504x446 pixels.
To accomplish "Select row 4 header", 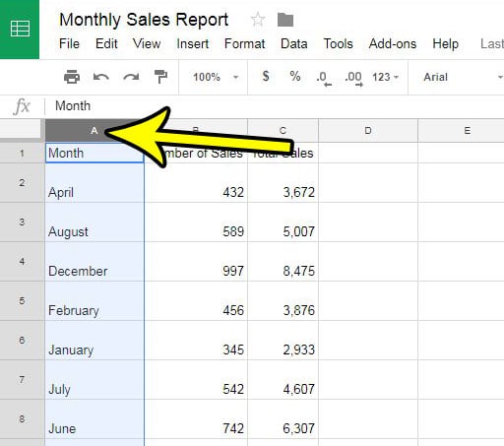I will coord(22,261).
